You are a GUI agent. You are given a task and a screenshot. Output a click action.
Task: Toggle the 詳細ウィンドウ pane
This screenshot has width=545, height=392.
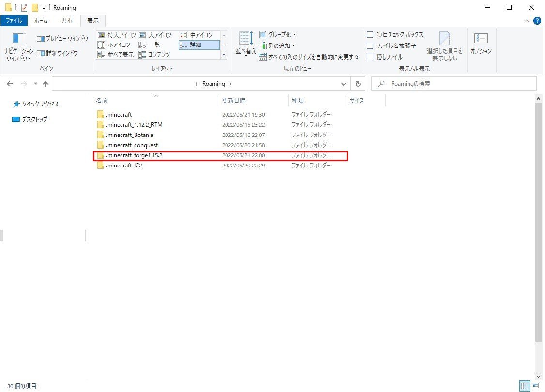point(57,53)
